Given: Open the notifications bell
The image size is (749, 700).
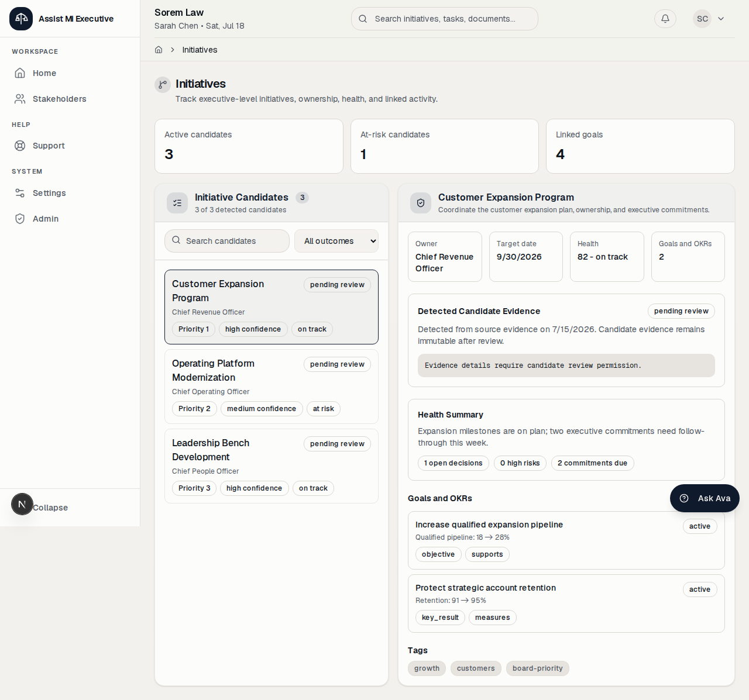Looking at the screenshot, I should (x=665, y=19).
